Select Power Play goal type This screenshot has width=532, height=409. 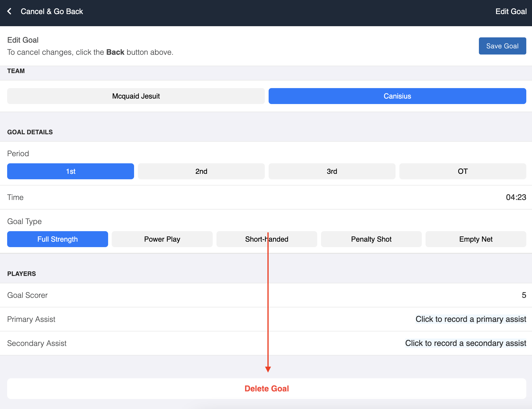[162, 239]
